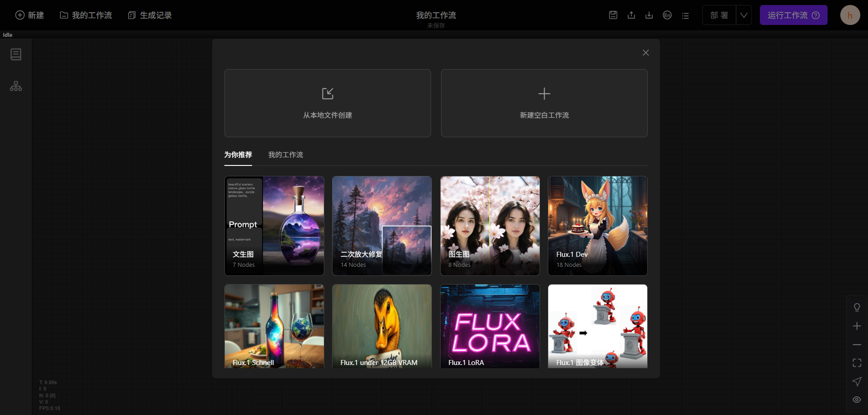Click the lightbulb tips icon on right
The image size is (868, 415).
pos(857,308)
